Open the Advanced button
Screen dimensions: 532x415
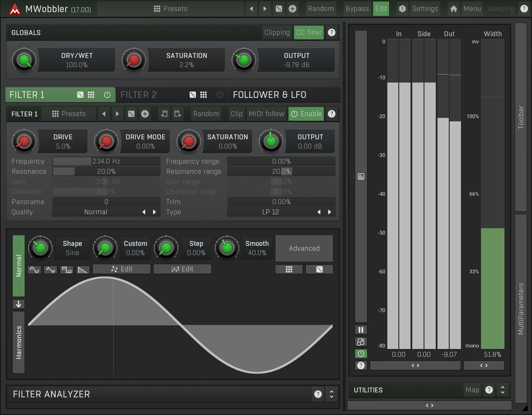pos(304,248)
